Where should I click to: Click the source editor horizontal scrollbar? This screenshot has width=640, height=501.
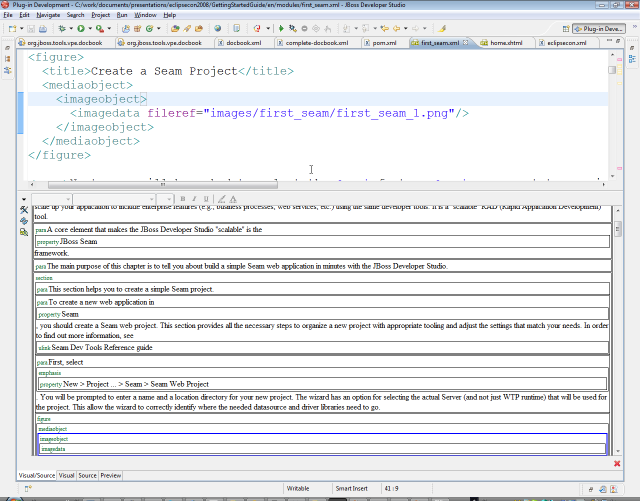pos(163,185)
